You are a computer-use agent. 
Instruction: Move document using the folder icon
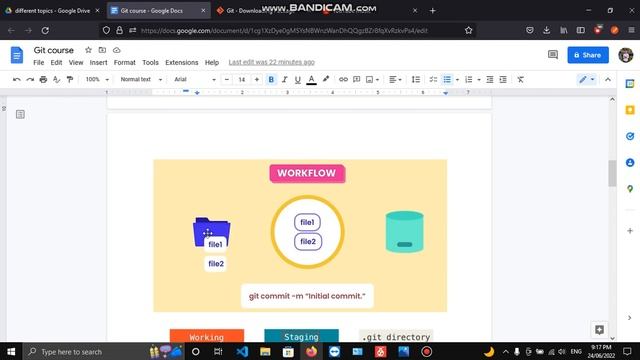click(x=102, y=50)
